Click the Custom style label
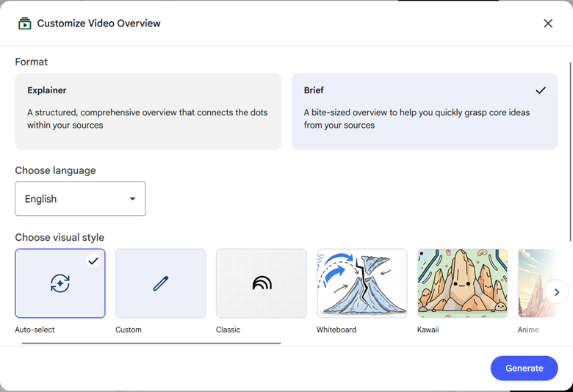Screen dimensions: 573x392 (129, 330)
